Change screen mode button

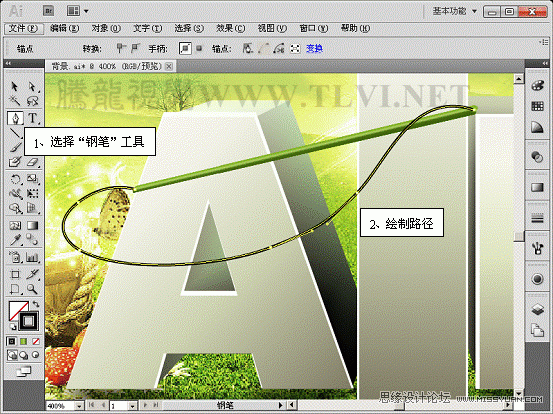(x=24, y=371)
